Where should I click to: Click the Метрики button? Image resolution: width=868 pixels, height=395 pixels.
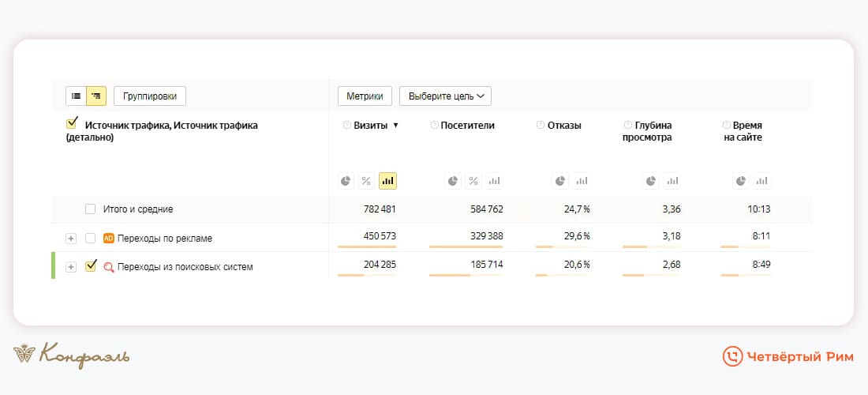point(365,96)
